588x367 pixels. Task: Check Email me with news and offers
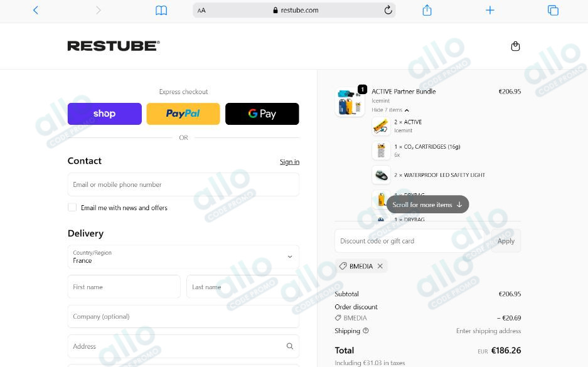pos(72,207)
